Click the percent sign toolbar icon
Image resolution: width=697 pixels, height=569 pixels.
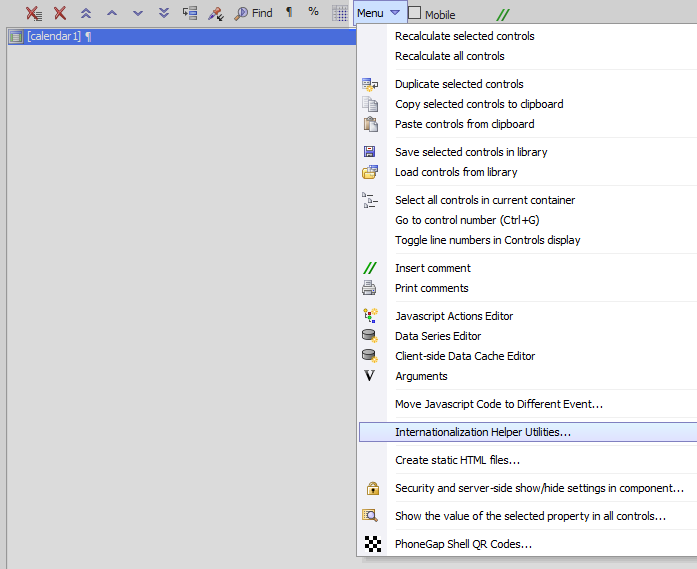coord(313,12)
